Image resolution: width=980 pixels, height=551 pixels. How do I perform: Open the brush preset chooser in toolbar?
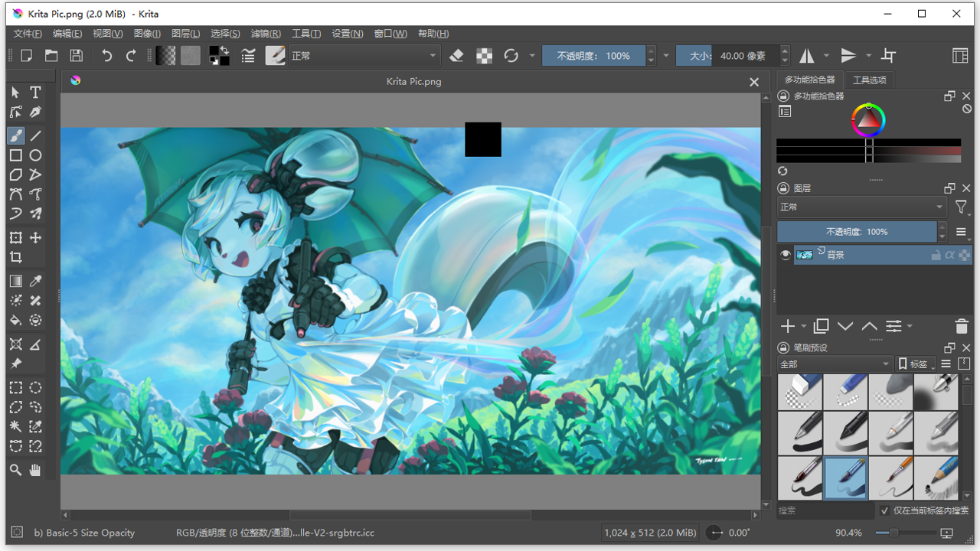click(x=275, y=56)
